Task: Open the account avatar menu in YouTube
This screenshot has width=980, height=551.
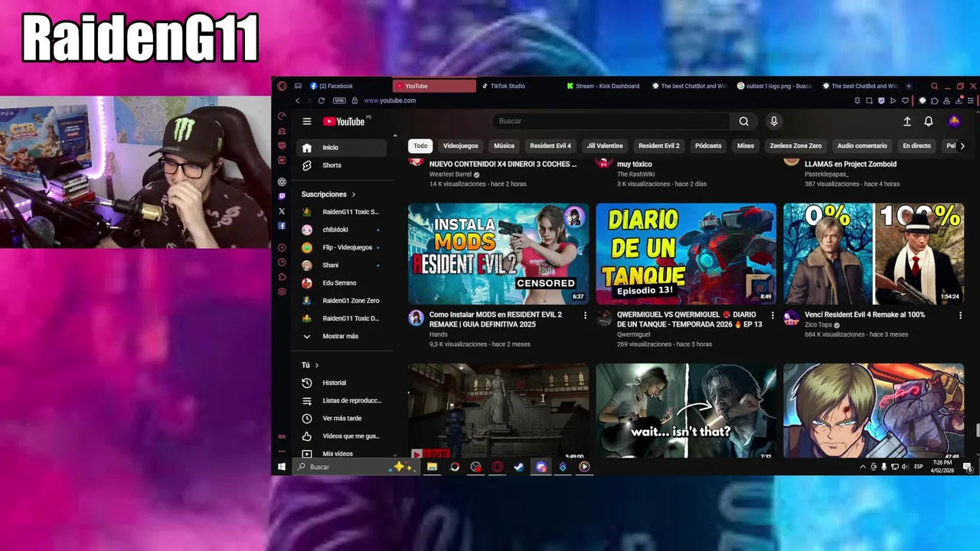Action: (x=954, y=121)
